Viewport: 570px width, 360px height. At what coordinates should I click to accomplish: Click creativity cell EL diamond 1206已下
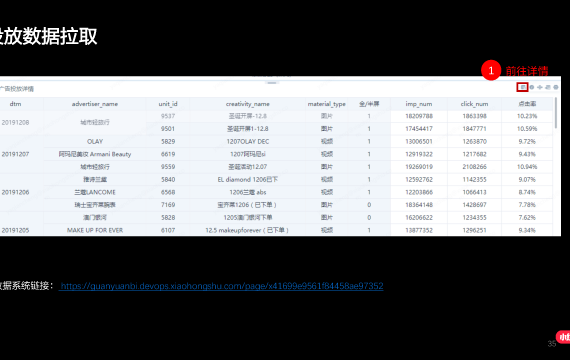pyautogui.click(x=248, y=180)
